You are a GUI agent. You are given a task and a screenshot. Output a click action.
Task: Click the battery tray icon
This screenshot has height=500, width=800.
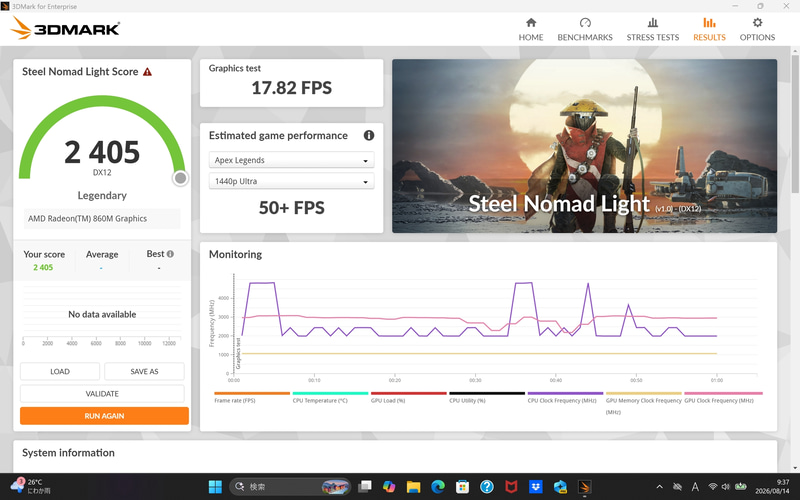740,487
